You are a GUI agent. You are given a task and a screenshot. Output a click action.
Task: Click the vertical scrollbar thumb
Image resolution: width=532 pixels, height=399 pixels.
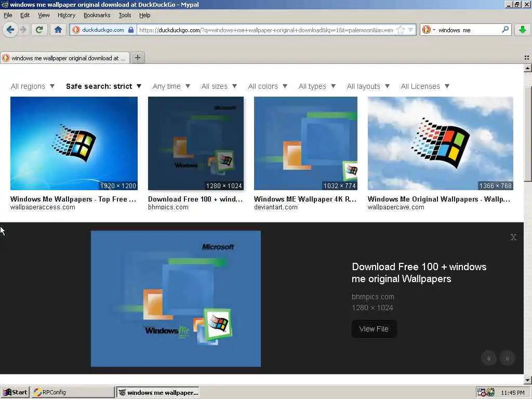pos(527,134)
